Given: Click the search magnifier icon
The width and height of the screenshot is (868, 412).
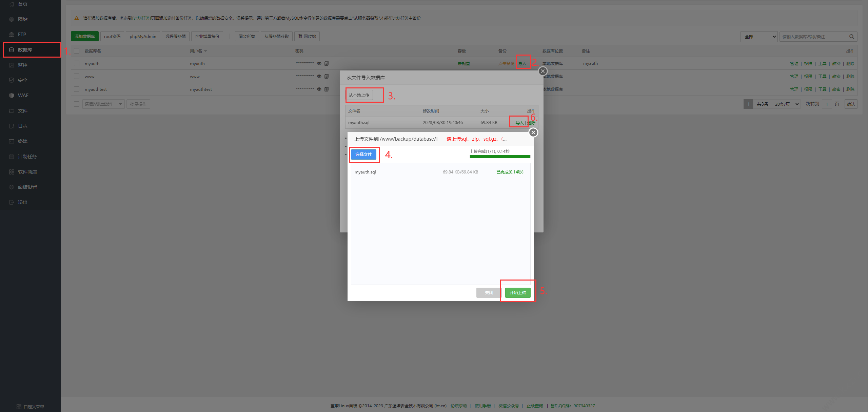Looking at the screenshot, I should [851, 37].
